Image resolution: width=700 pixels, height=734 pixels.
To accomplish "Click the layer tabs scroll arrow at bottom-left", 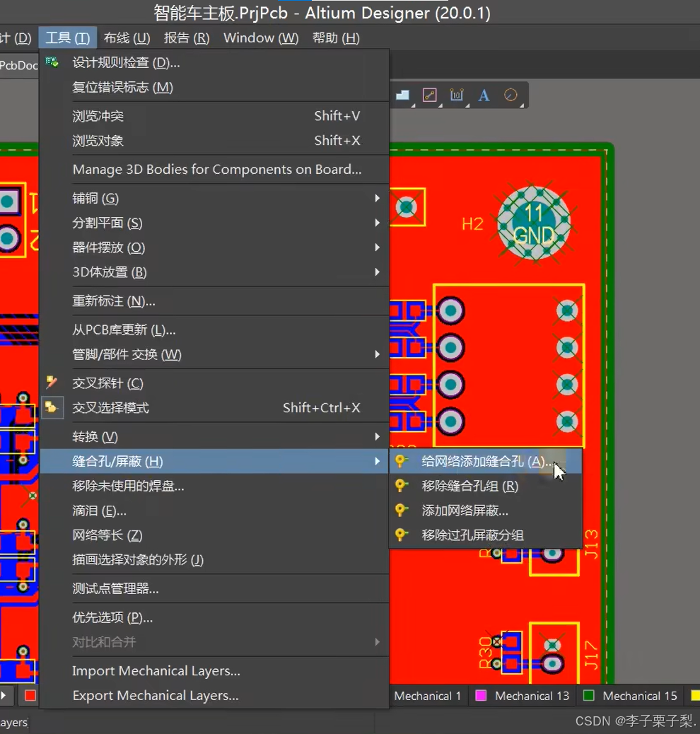I will pos(4,696).
